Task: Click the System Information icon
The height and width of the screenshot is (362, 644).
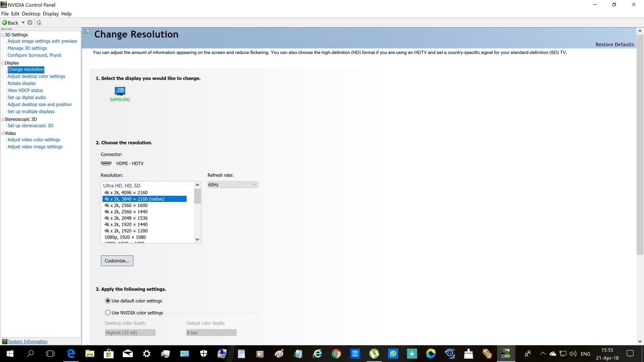Action: click(x=4, y=341)
